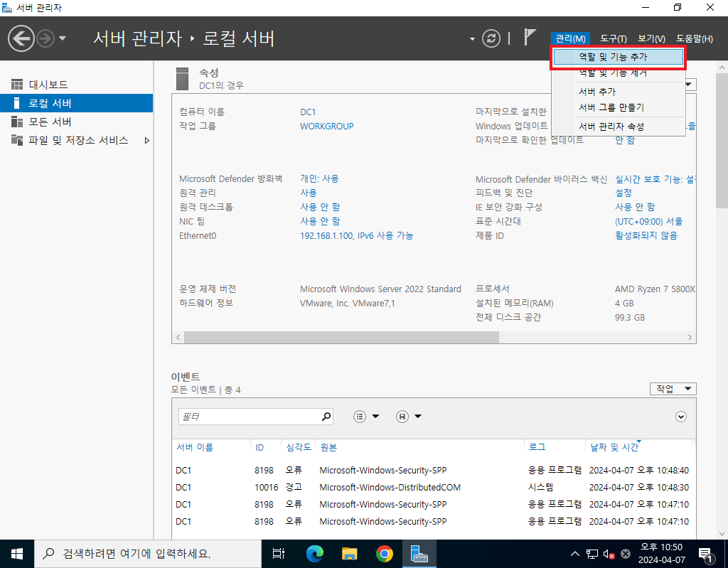Open the 도움말(H) menu
The image size is (728, 568).
(694, 38)
